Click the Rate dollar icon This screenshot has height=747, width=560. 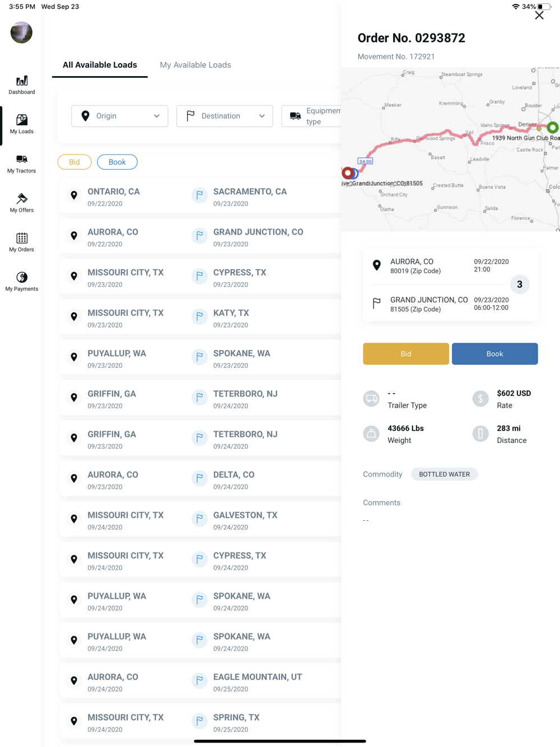[x=480, y=399]
